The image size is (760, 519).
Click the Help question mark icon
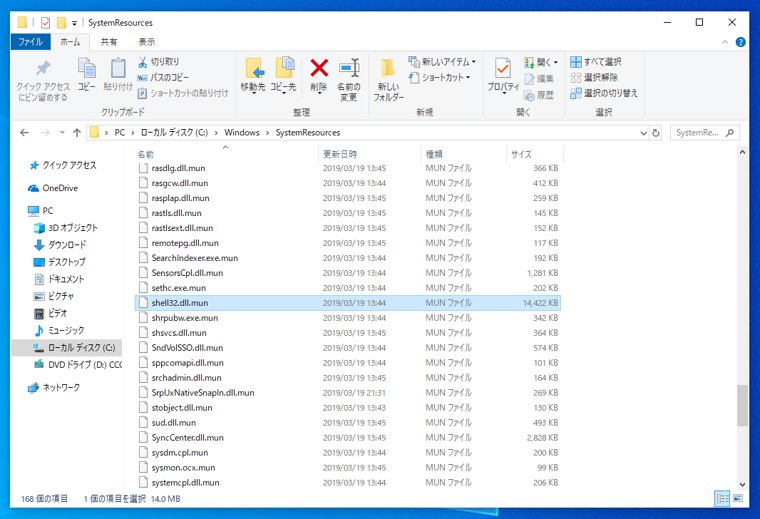point(741,42)
